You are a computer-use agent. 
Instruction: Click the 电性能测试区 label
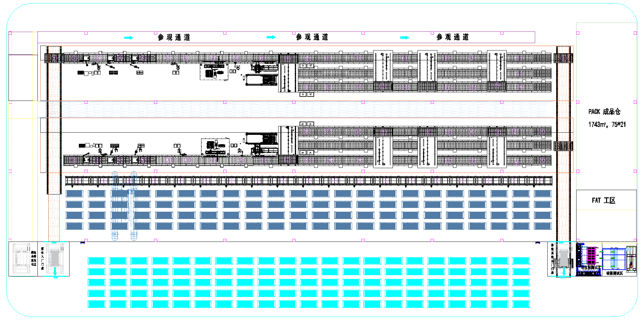pos(591,268)
